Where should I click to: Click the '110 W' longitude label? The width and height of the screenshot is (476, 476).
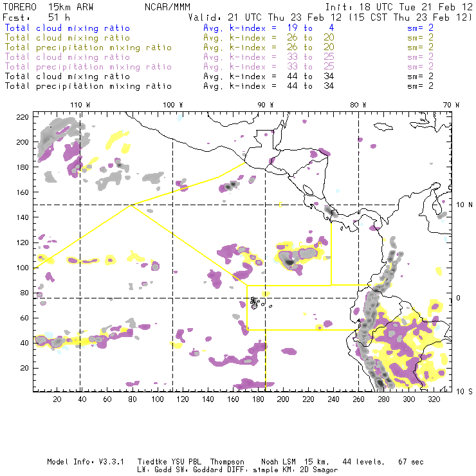click(80, 105)
